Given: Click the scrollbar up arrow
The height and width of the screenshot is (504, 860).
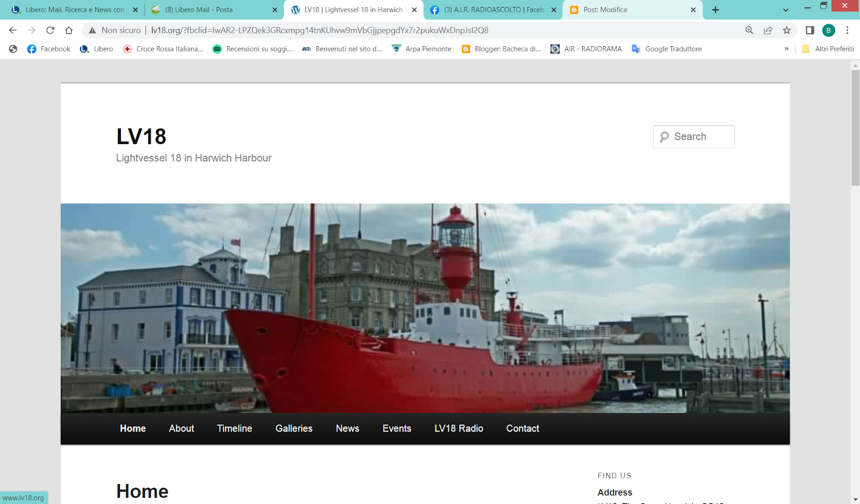Looking at the screenshot, I should pos(855,65).
